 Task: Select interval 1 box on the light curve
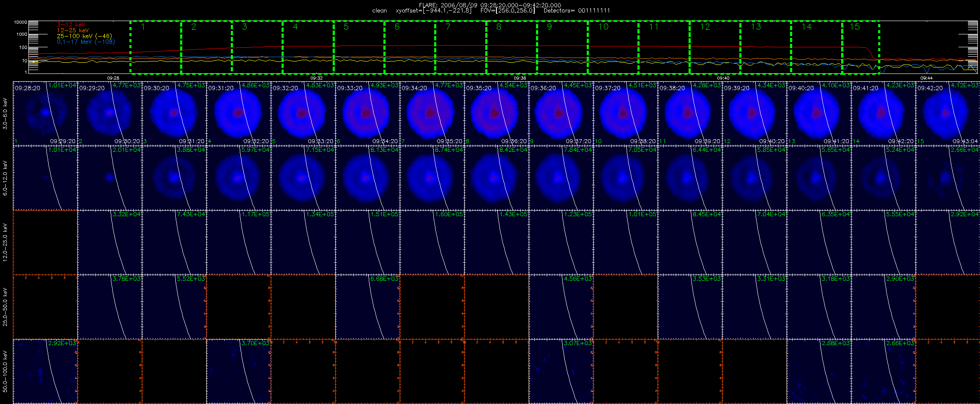(x=156, y=47)
